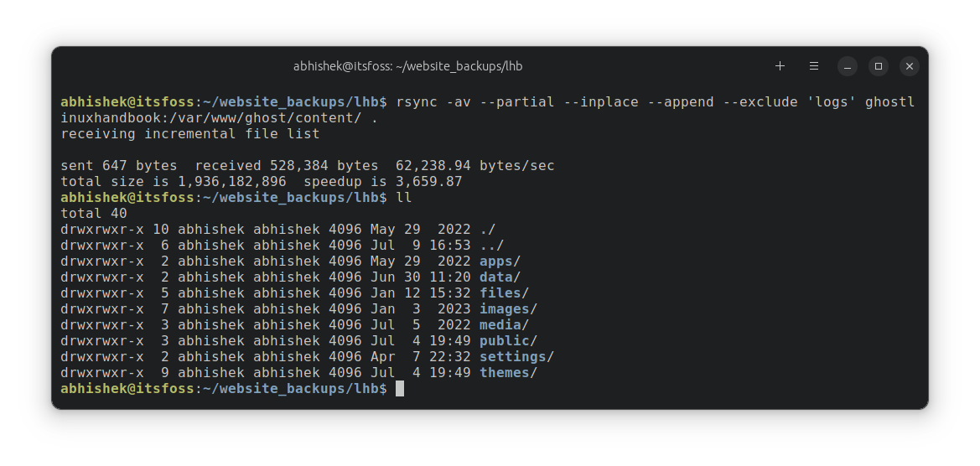Click the link count '10' of './' row
Image resolution: width=980 pixels, height=466 pixels.
[x=161, y=230]
